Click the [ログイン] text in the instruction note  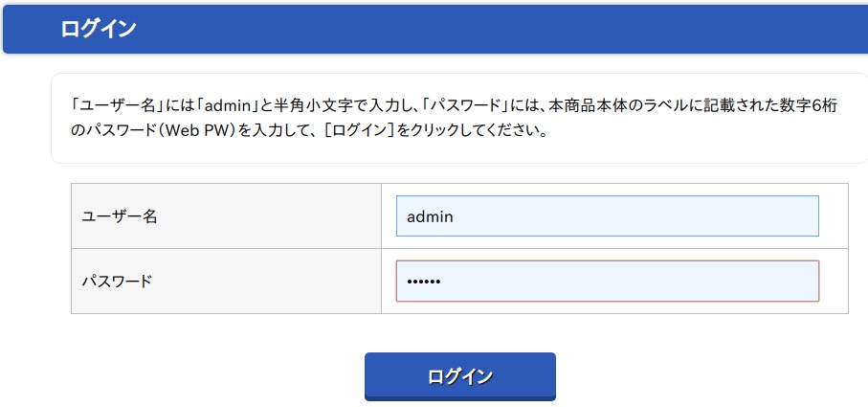click(x=360, y=130)
